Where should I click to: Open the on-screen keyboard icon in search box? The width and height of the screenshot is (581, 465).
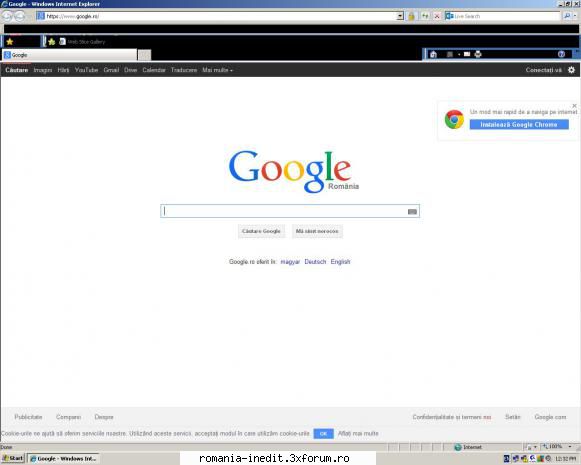pyautogui.click(x=412, y=212)
